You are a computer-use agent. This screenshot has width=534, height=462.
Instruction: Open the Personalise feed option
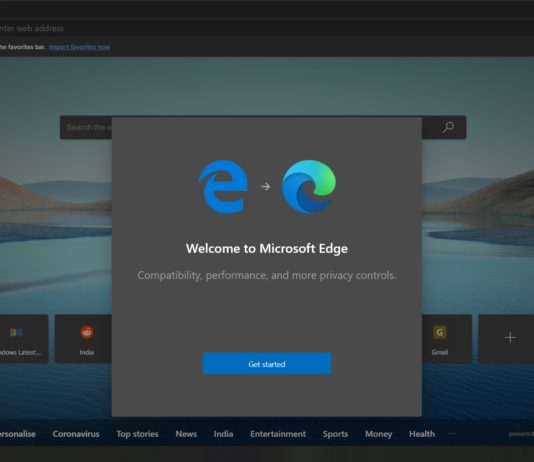(x=17, y=434)
